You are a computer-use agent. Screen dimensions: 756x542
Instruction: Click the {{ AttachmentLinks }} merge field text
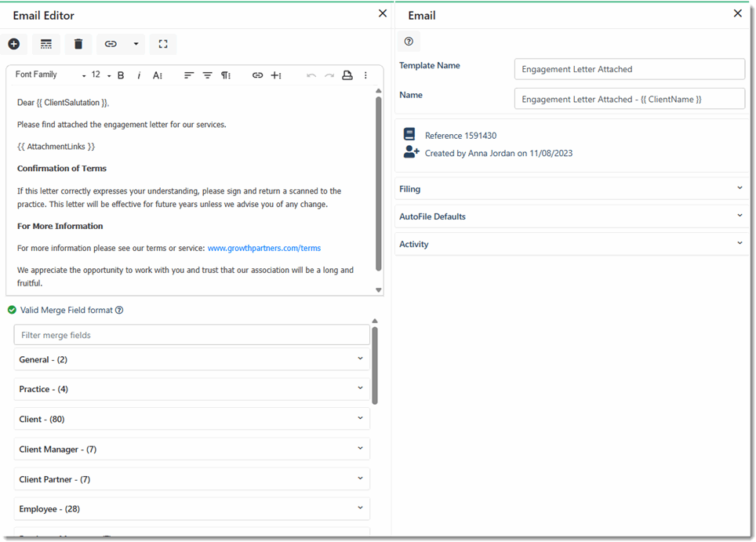pyautogui.click(x=56, y=146)
